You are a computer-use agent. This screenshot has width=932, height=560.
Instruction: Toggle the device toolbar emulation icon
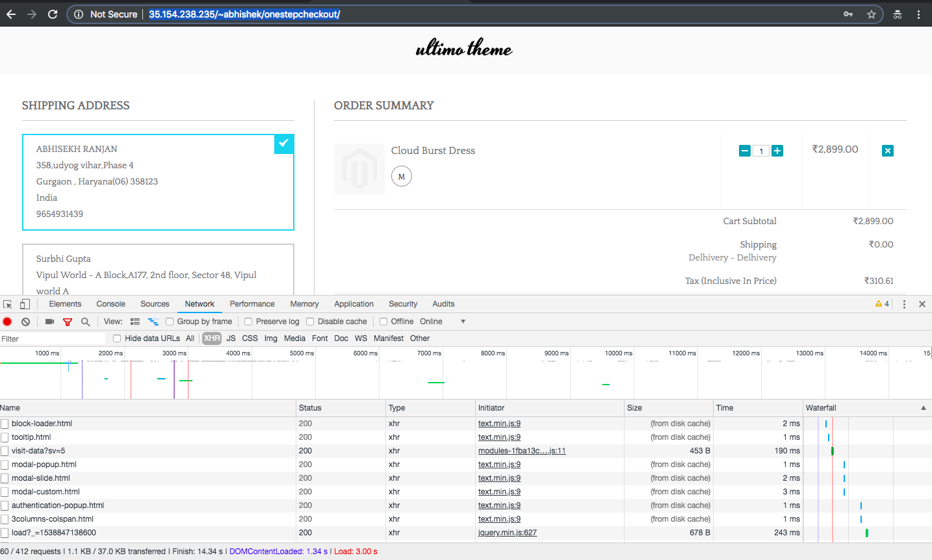pyautogui.click(x=25, y=303)
